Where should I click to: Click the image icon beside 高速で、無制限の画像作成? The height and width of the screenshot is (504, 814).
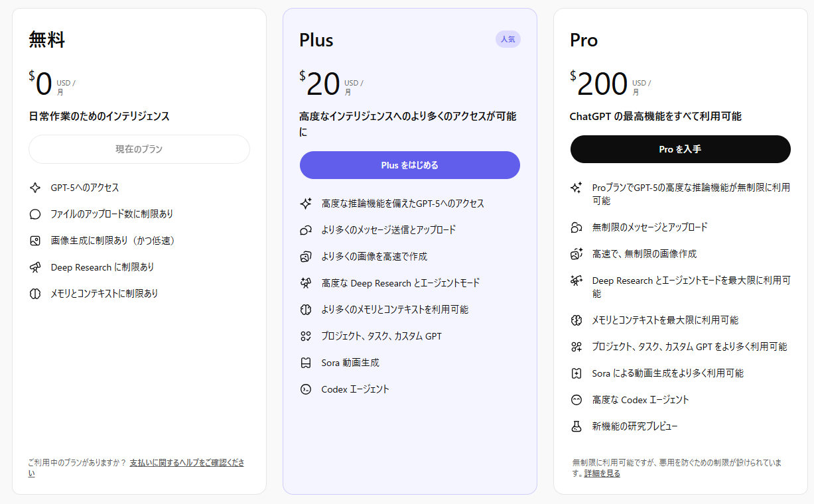(x=577, y=254)
